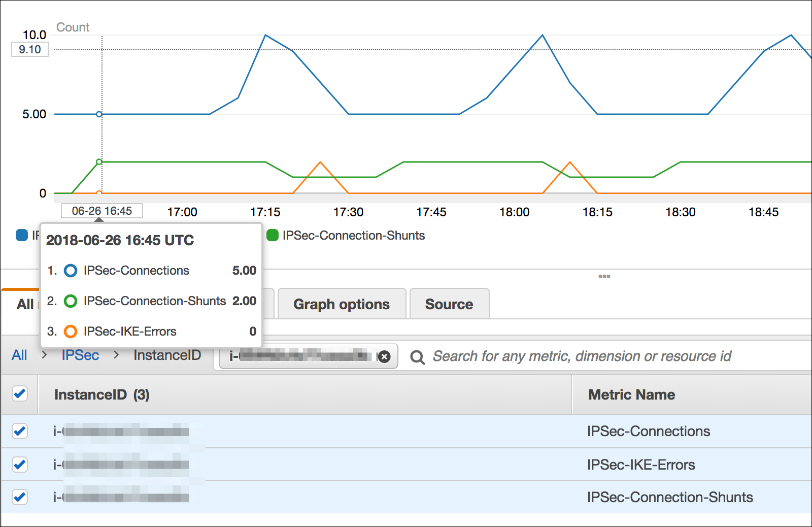Click the 06-26 16:45 timeline marker label

click(x=101, y=210)
